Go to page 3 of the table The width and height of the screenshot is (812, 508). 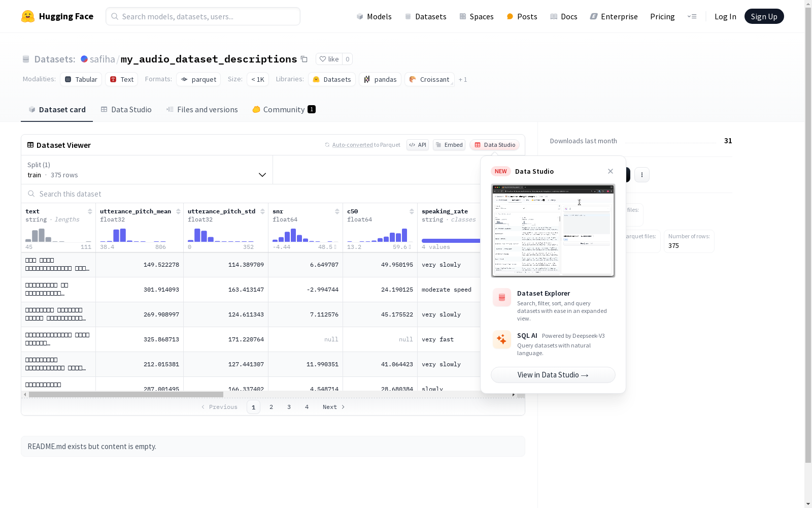[289, 407]
